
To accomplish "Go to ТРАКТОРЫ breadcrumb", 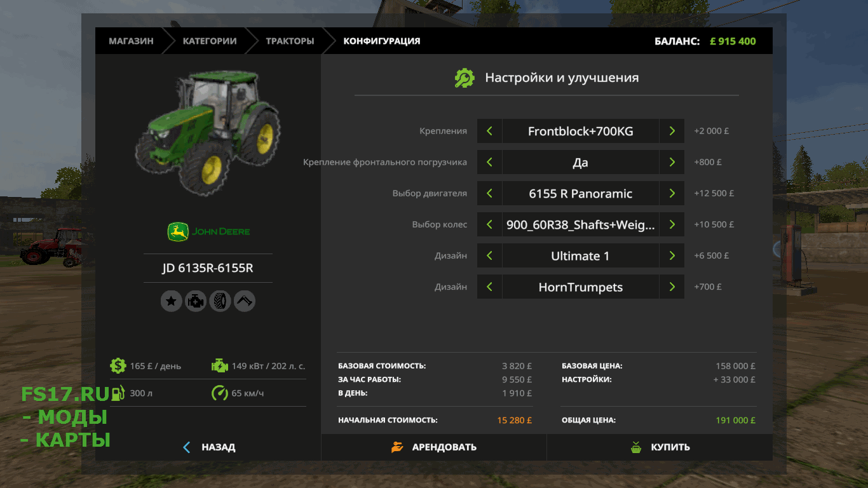I will click(290, 41).
